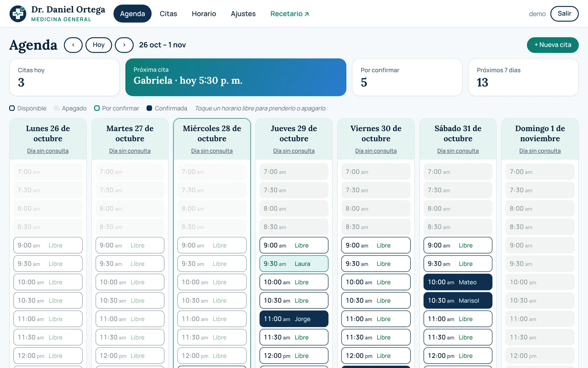Open Marisol's 10:30 am Sábado appointment
The width and height of the screenshot is (588, 368).
point(458,300)
